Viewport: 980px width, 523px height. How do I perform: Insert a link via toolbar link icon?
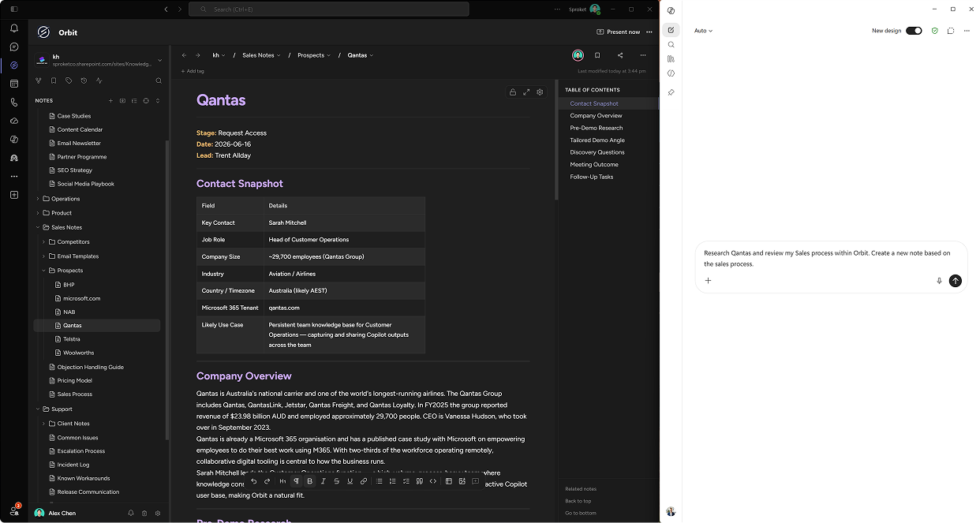[364, 481]
